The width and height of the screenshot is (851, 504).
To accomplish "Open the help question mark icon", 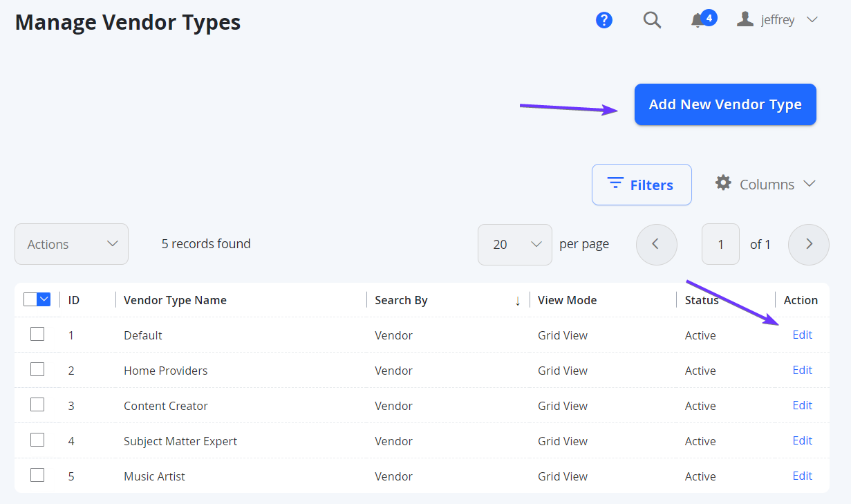I will click(604, 20).
